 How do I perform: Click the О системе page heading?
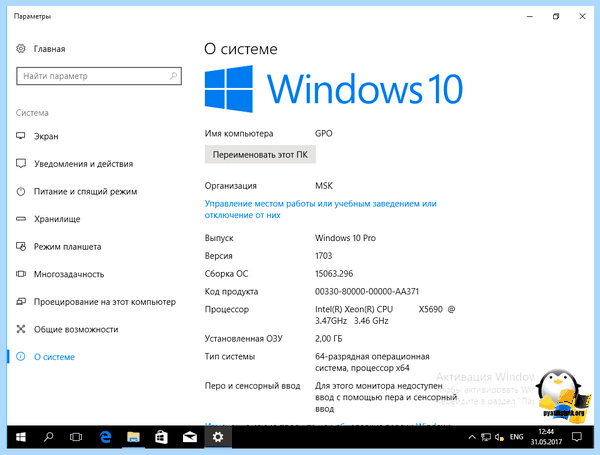(x=241, y=49)
